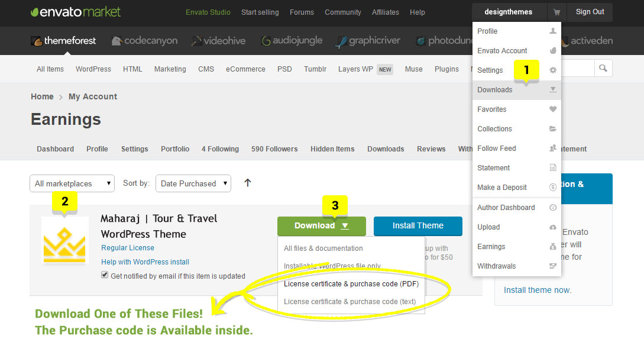Click the Envato Market logo

click(x=76, y=12)
